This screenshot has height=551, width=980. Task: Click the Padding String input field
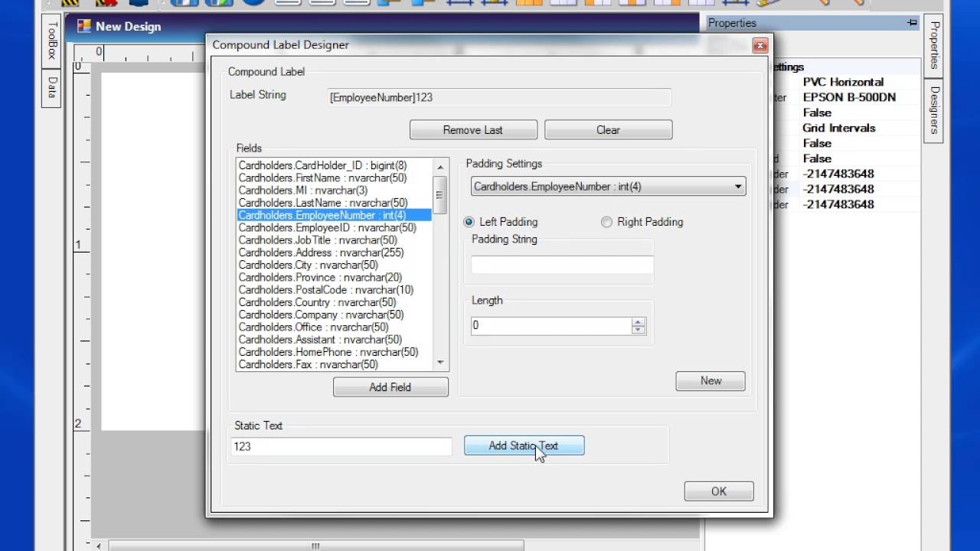[562, 265]
